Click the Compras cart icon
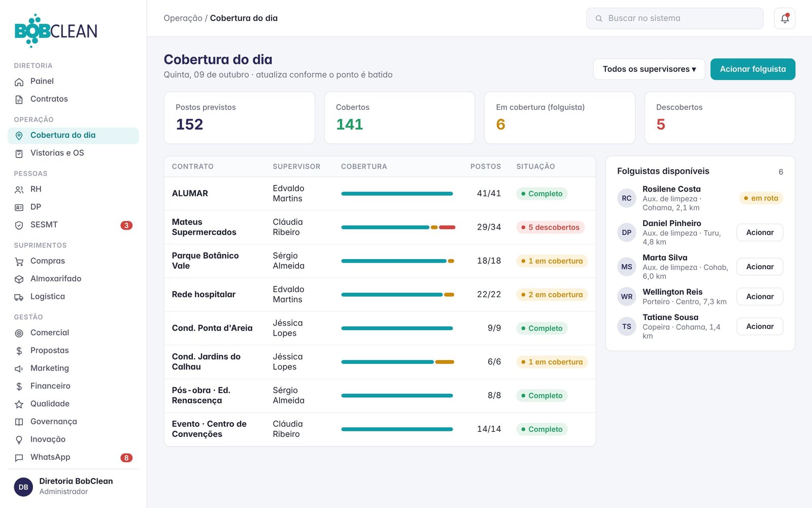 (x=19, y=261)
